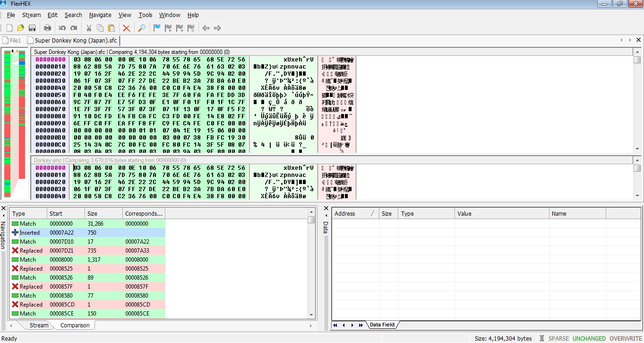Click the Print toolbar icon

pos(47,28)
